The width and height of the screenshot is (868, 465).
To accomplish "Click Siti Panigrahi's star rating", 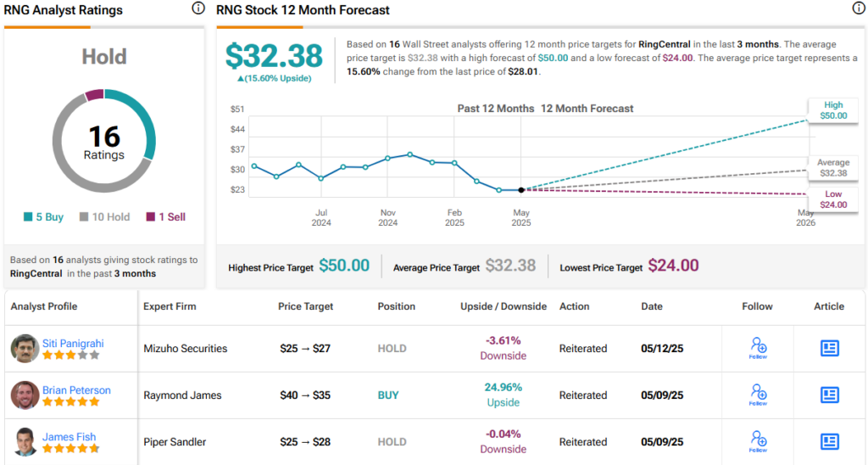I will [71, 356].
